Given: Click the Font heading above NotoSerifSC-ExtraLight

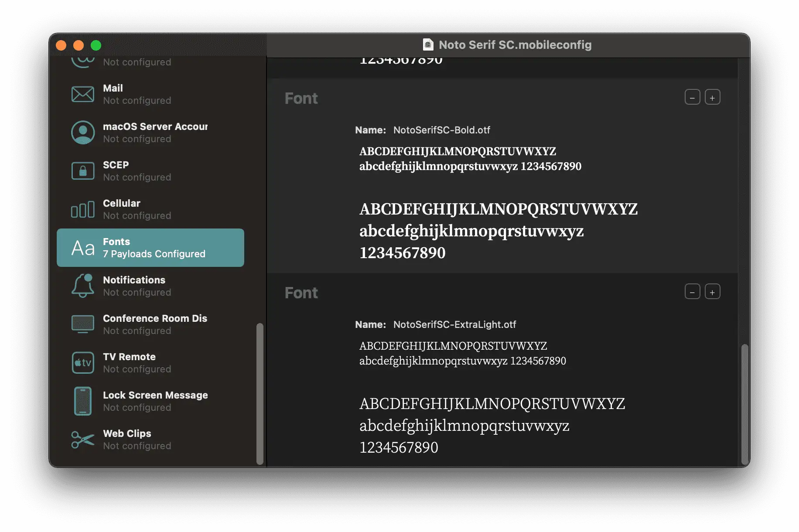Looking at the screenshot, I should click(x=301, y=293).
